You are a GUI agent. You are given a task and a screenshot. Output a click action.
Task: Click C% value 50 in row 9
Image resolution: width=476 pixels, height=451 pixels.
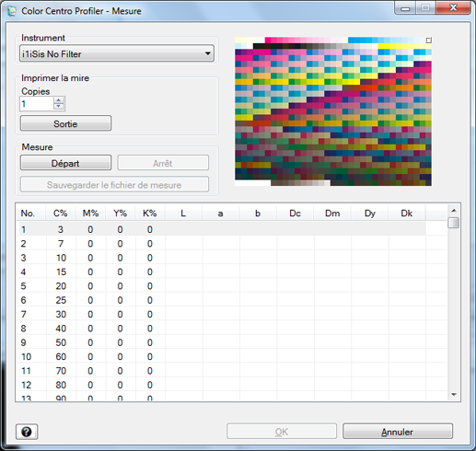[61, 342]
